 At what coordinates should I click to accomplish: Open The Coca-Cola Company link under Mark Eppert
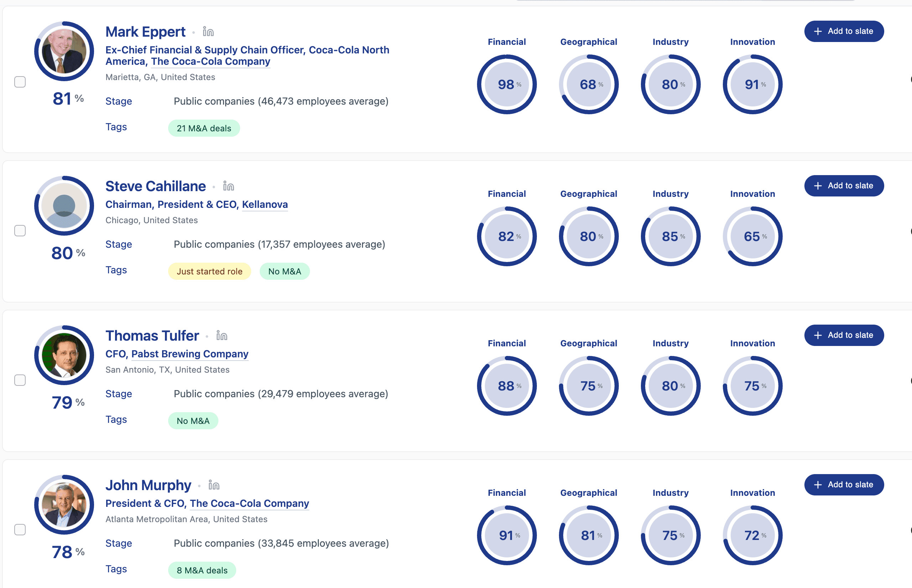tap(211, 62)
